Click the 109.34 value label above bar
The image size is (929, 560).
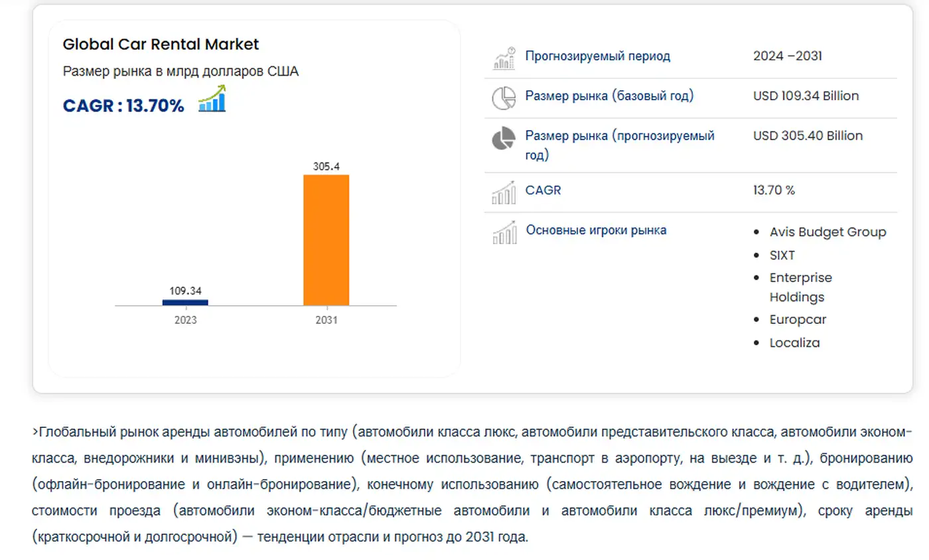pyautogui.click(x=185, y=291)
